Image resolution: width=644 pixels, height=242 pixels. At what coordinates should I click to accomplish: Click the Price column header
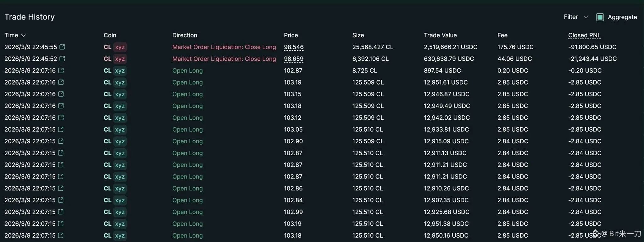click(291, 35)
